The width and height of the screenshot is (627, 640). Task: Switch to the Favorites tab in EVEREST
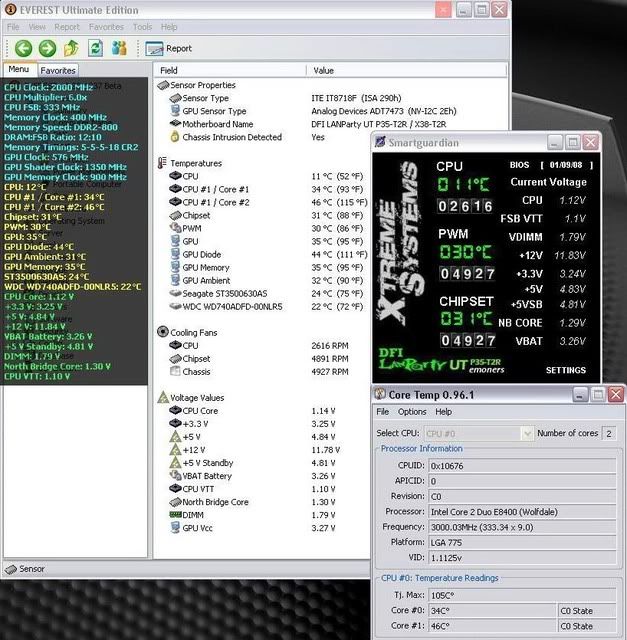58,70
